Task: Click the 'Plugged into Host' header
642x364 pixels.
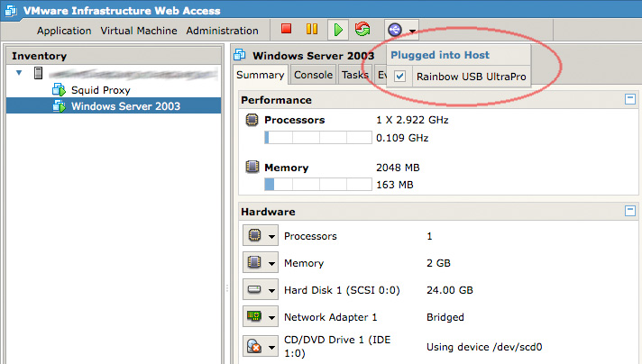Action: (440, 55)
